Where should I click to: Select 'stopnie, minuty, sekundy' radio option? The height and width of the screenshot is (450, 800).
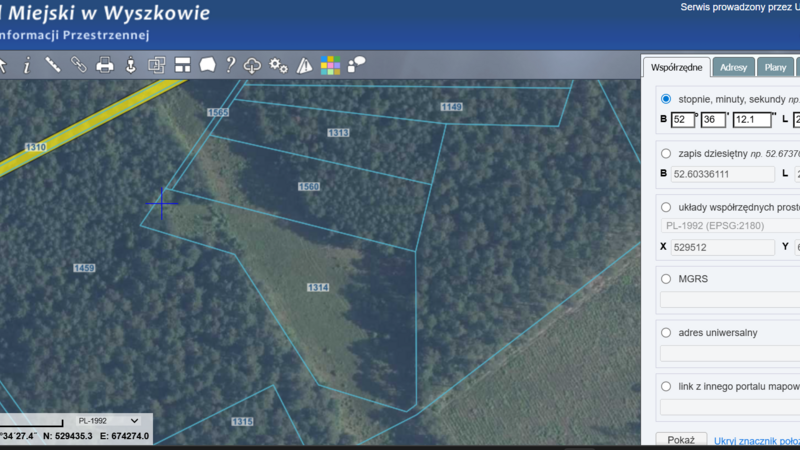point(666,100)
